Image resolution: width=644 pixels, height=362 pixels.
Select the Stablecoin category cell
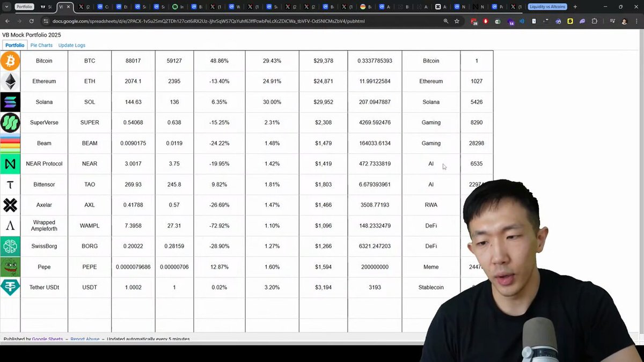coord(431,287)
